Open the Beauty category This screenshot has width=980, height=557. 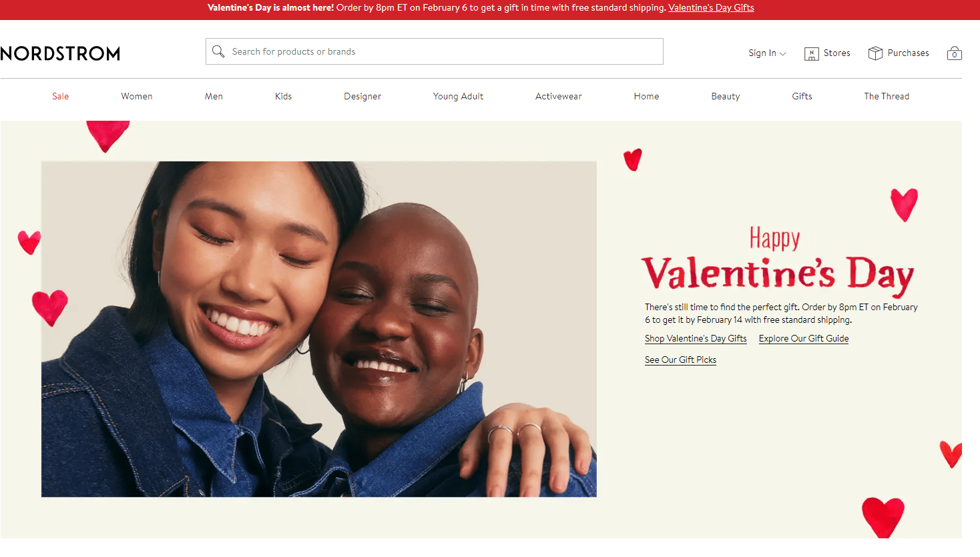726,97
